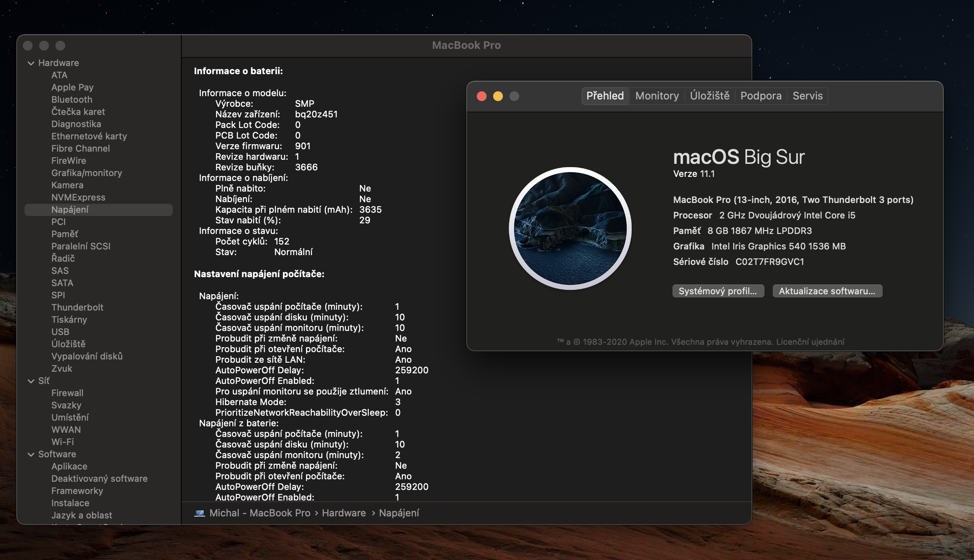Open the Licenční ujednání link
The width and height of the screenshot is (974, 560).
coord(810,342)
